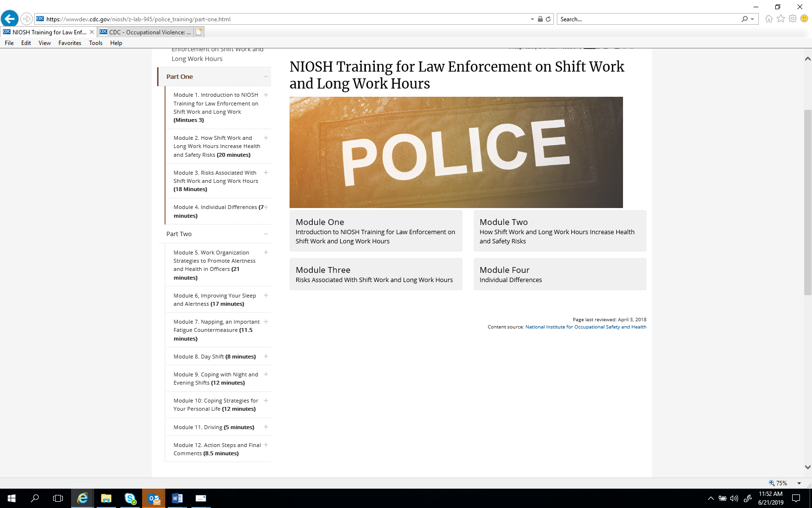Close the NIOSH Training for Law Enf tab
Viewport: 812px width, 508px height.
click(92, 32)
